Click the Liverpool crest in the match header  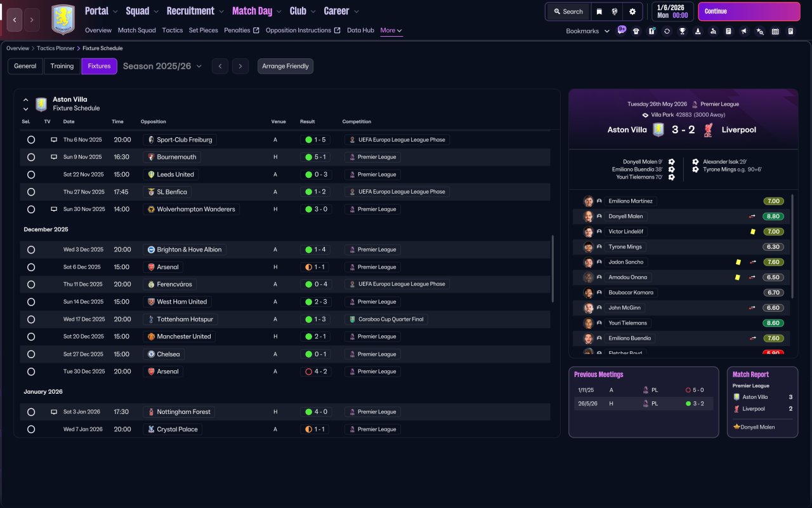tap(709, 130)
